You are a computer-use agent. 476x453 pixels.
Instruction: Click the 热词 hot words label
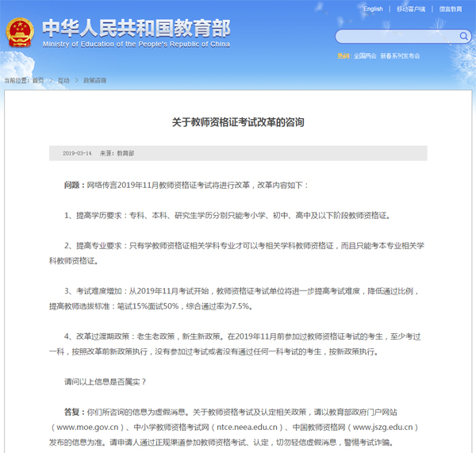point(343,56)
